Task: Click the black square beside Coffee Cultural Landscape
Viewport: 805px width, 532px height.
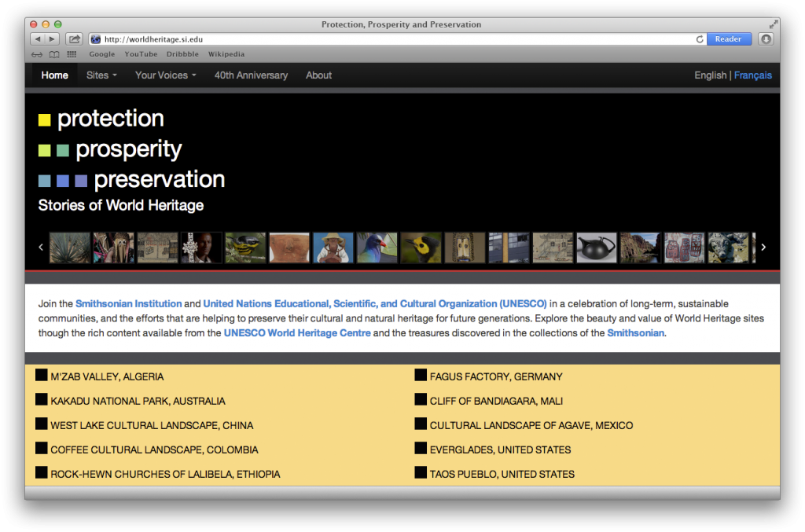Action: pyautogui.click(x=42, y=449)
